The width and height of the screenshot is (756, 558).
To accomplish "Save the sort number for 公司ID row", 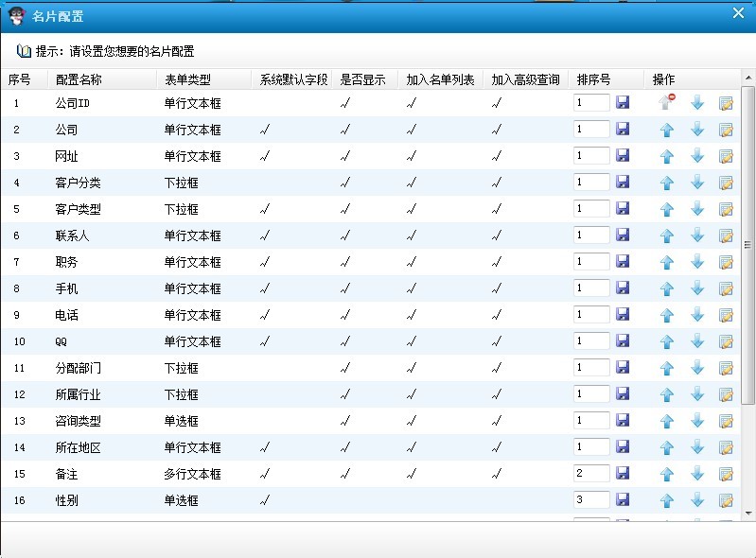I will pos(623,102).
